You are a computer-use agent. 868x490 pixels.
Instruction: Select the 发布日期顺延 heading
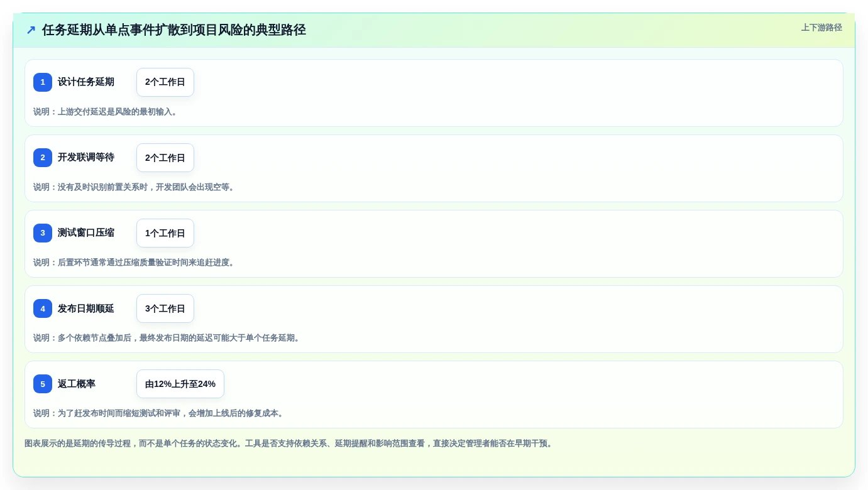pos(86,308)
